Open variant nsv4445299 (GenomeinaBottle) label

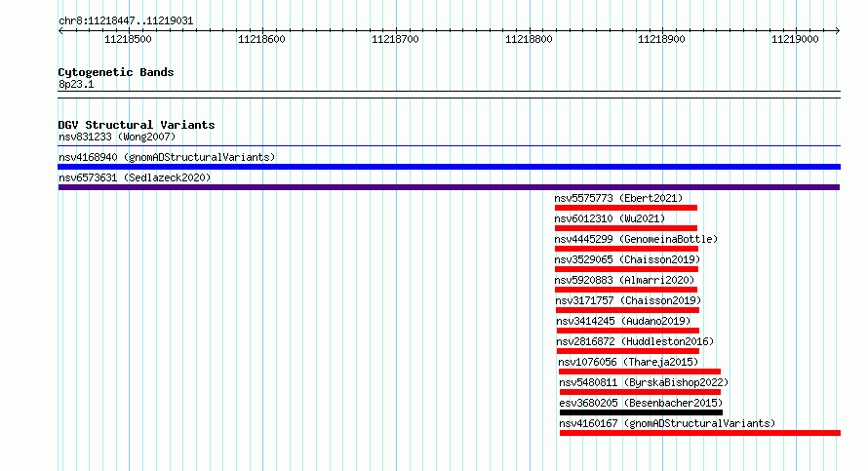pyautogui.click(x=636, y=239)
